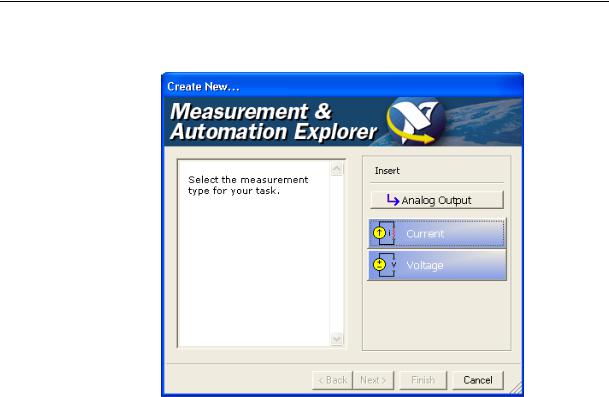Choose the Voltage measurement type
This screenshot has width=609, height=397.
point(437,265)
